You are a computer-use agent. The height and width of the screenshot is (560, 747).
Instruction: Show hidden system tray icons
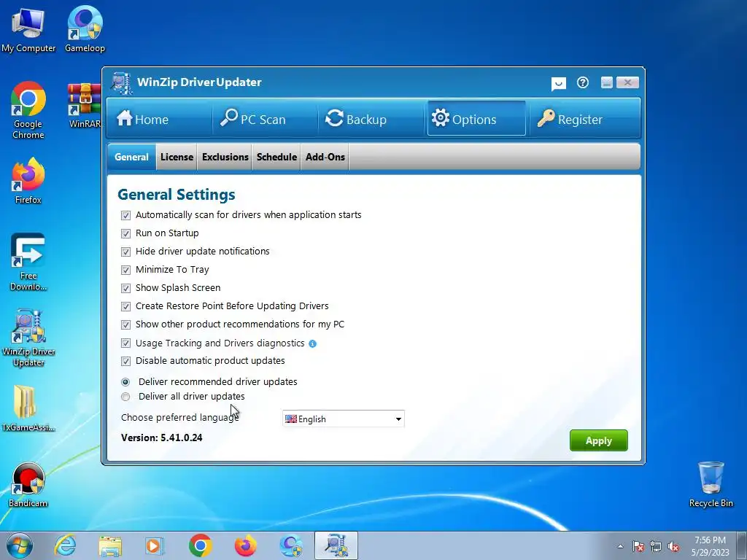(620, 546)
